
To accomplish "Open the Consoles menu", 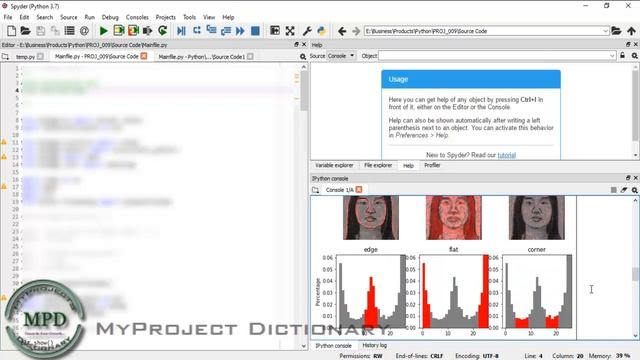I will [137, 17].
